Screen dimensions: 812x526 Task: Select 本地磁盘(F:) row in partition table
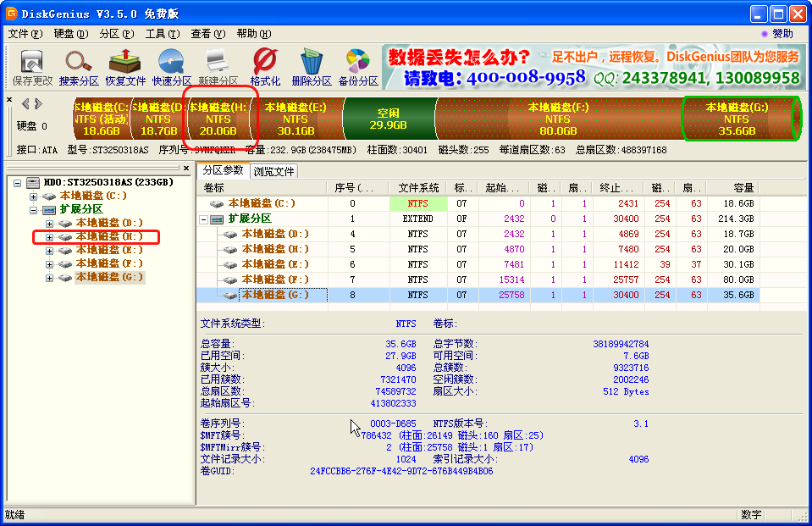pyautogui.click(x=478, y=280)
